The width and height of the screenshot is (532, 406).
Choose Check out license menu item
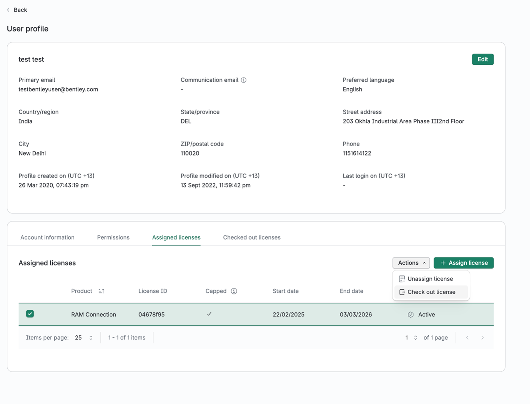pyautogui.click(x=431, y=292)
